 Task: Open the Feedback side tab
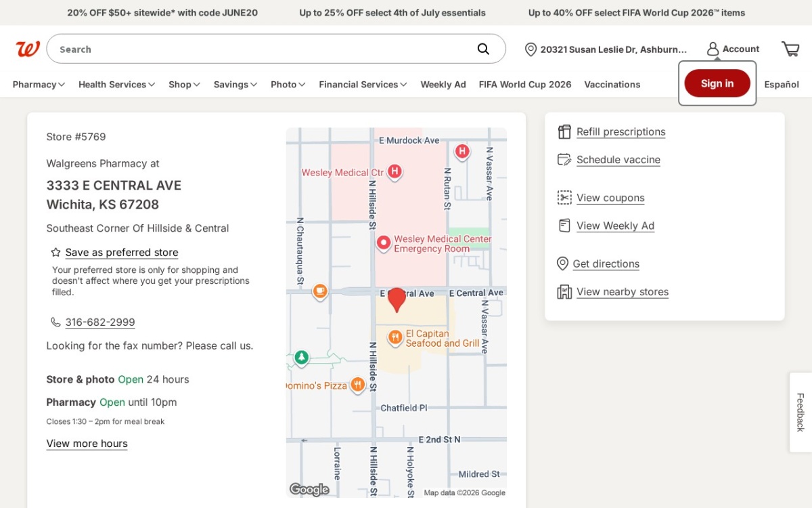pos(800,412)
